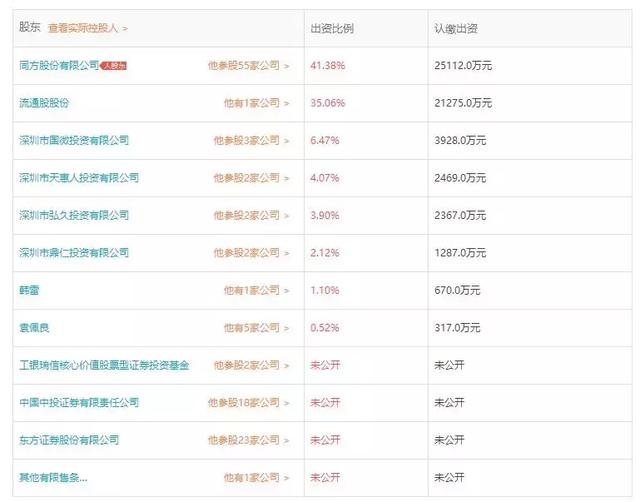640x502 pixels.
Task: Open the 查看实际控股人 link in header
Action: coord(88,28)
